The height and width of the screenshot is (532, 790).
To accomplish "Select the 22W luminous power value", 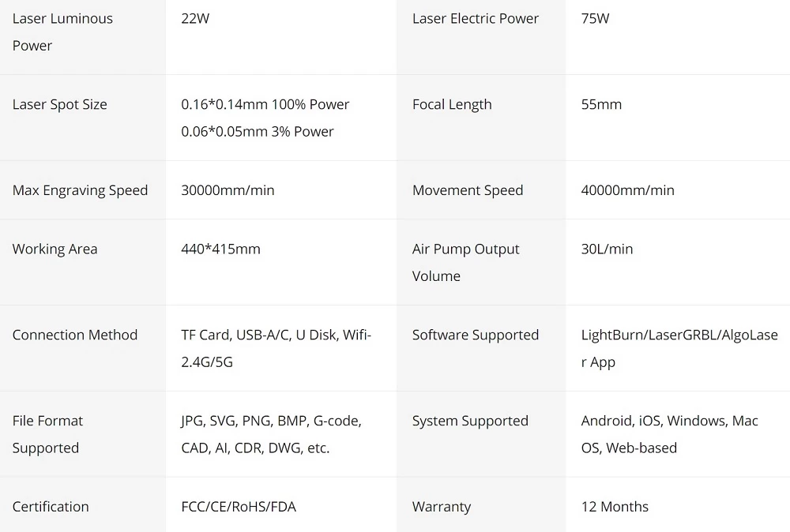I will 195,19.
